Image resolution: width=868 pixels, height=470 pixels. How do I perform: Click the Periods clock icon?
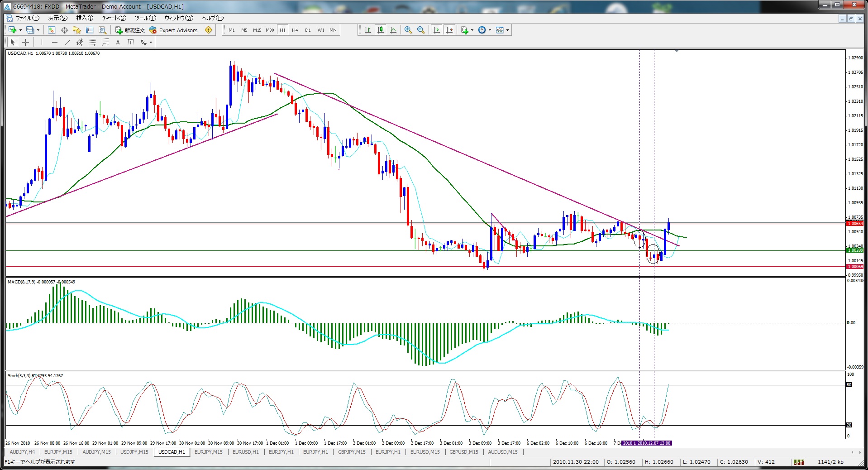482,30
